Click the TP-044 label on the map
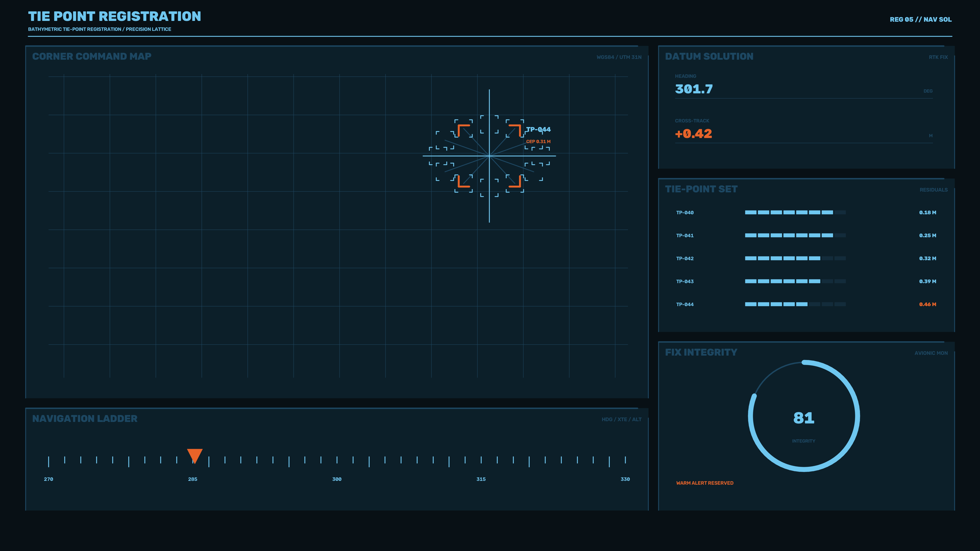Image resolution: width=980 pixels, height=551 pixels. coord(538,129)
